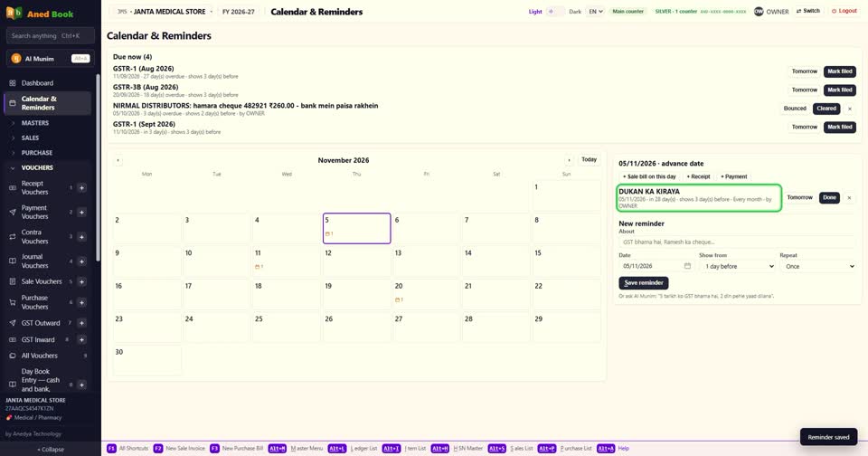Open Help shortcut in bottom bar
The height and width of the screenshot is (456, 868).
point(613,449)
